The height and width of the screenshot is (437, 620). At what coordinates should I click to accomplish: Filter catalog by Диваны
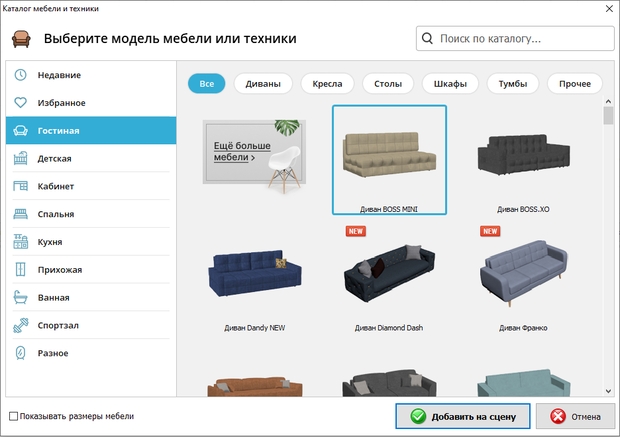[x=263, y=83]
